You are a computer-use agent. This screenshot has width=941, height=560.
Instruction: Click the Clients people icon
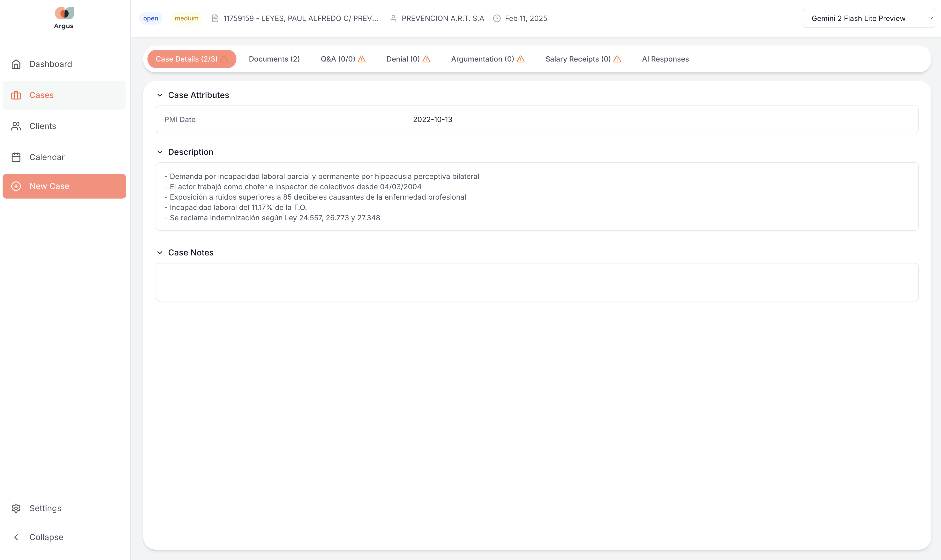point(16,126)
